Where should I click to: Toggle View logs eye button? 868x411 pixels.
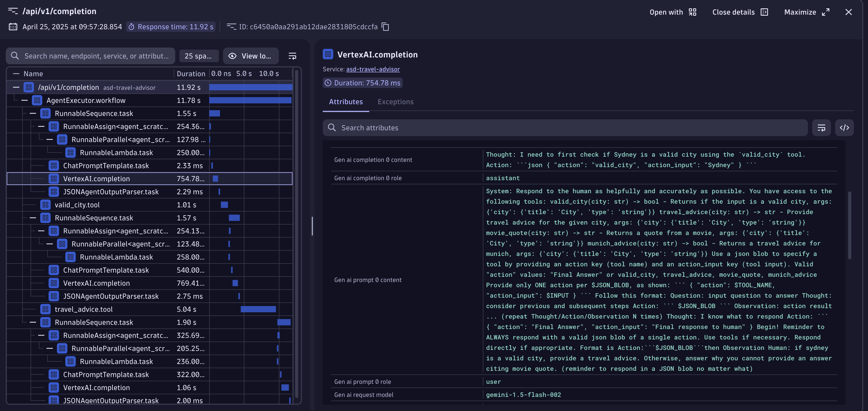pyautogui.click(x=251, y=56)
